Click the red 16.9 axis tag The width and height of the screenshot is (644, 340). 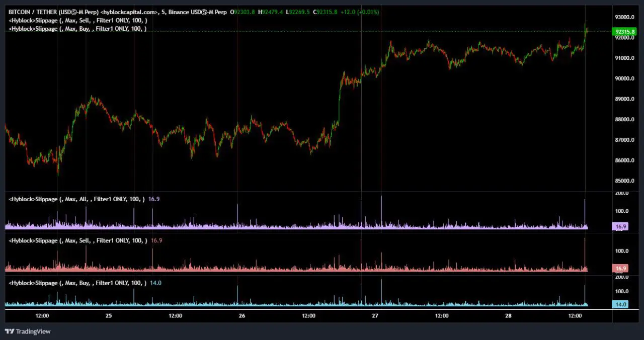pyautogui.click(x=620, y=269)
